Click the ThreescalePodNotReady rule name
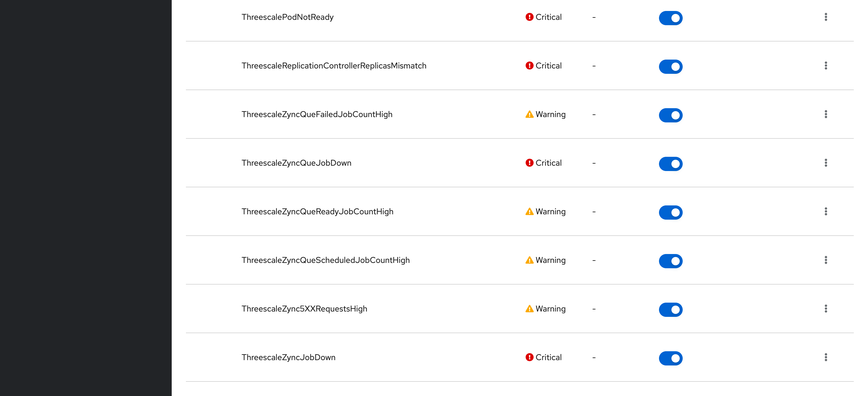The height and width of the screenshot is (396, 868). (287, 17)
